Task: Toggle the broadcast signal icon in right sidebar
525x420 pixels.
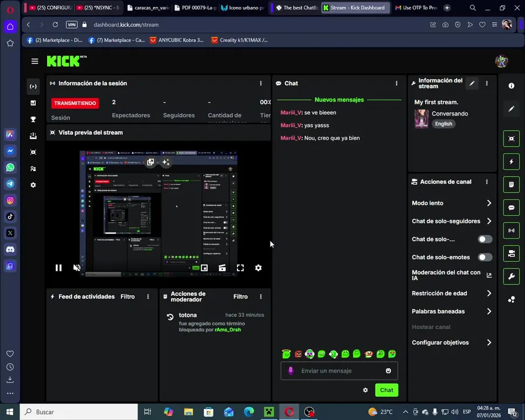Action: (x=511, y=230)
